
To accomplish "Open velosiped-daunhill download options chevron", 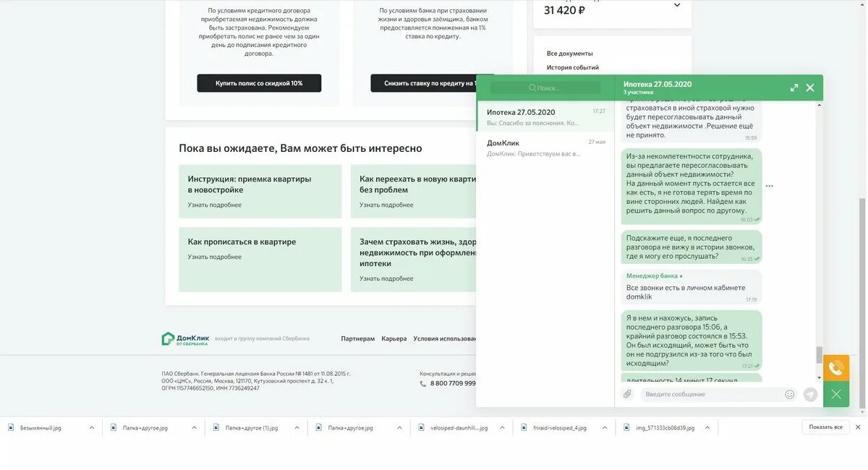I will [x=503, y=427].
